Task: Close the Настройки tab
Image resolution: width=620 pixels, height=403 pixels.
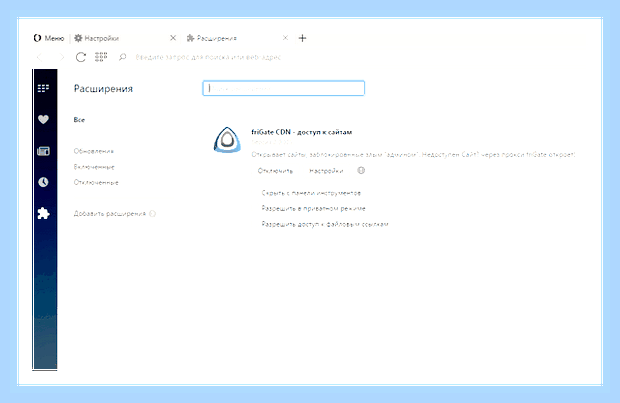Action: point(173,38)
